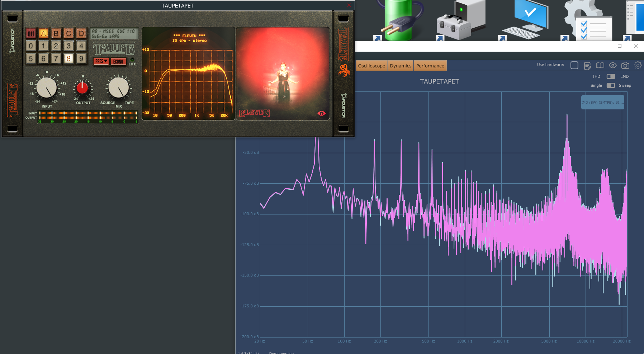
Task: Select tape bank B
Action: coord(56,34)
